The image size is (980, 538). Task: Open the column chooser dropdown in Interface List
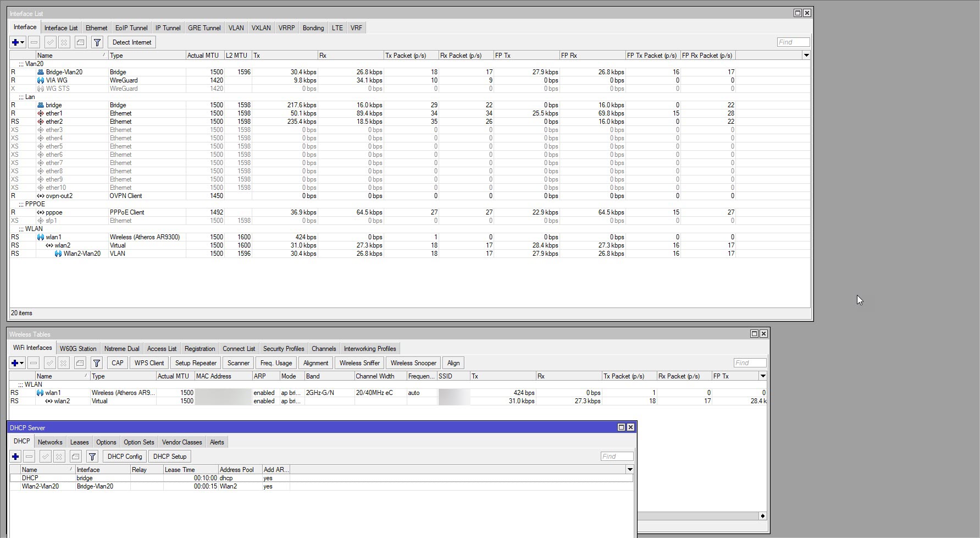[806, 56]
